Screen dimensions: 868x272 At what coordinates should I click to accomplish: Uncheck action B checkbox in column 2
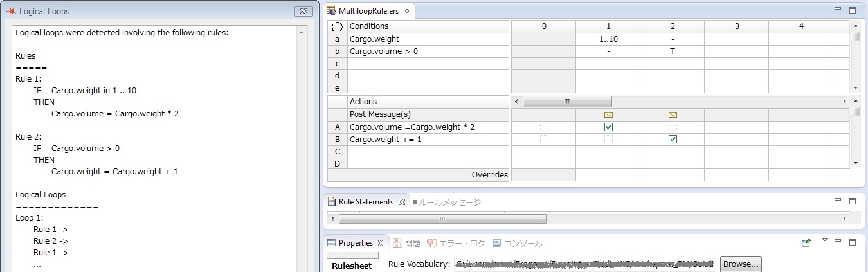[x=673, y=140]
